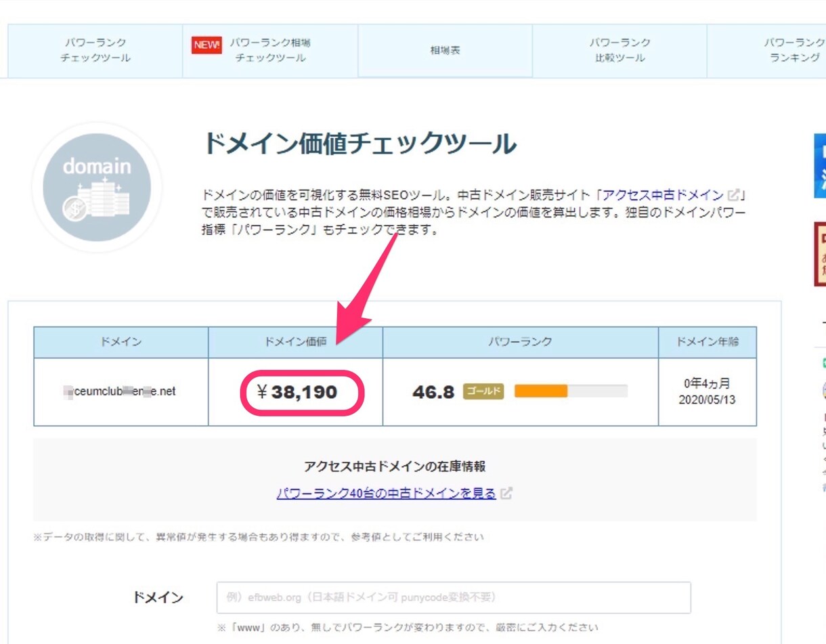Click the ドメイン column header
Image resolution: width=826 pixels, height=644 pixels.
pos(121,343)
